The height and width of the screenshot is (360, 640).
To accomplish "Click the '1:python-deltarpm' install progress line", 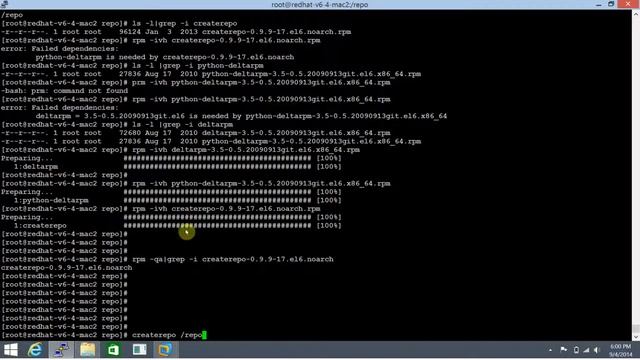I will 171,200.
